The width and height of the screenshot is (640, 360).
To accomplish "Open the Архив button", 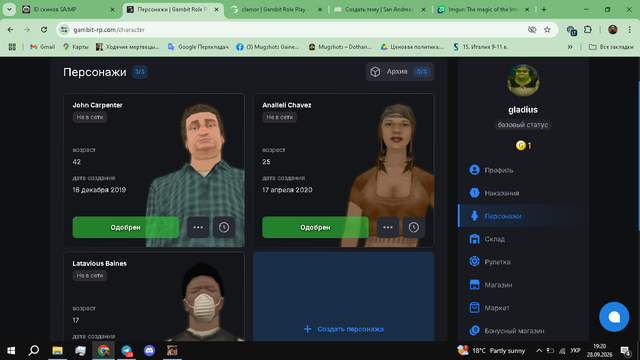I will (x=400, y=72).
